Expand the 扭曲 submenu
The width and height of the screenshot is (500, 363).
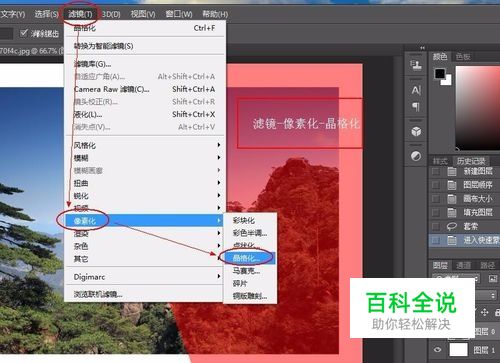145,183
